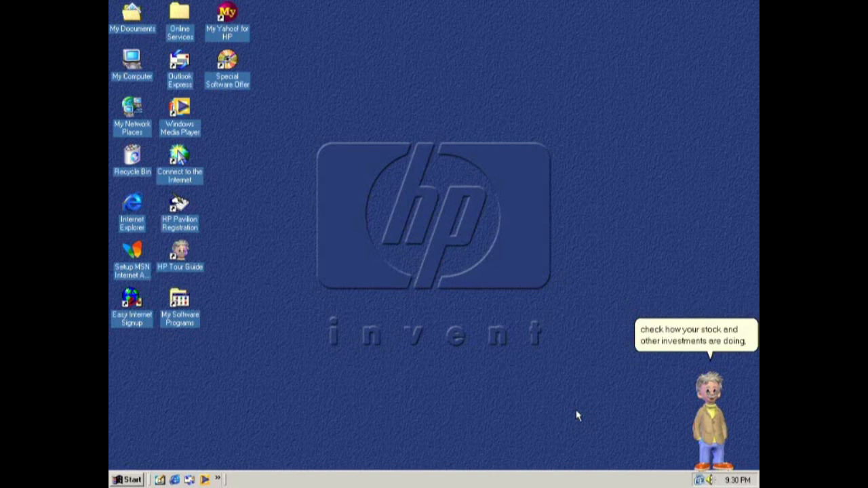
Task: Click the Connect to the Internet icon
Action: coord(180,164)
